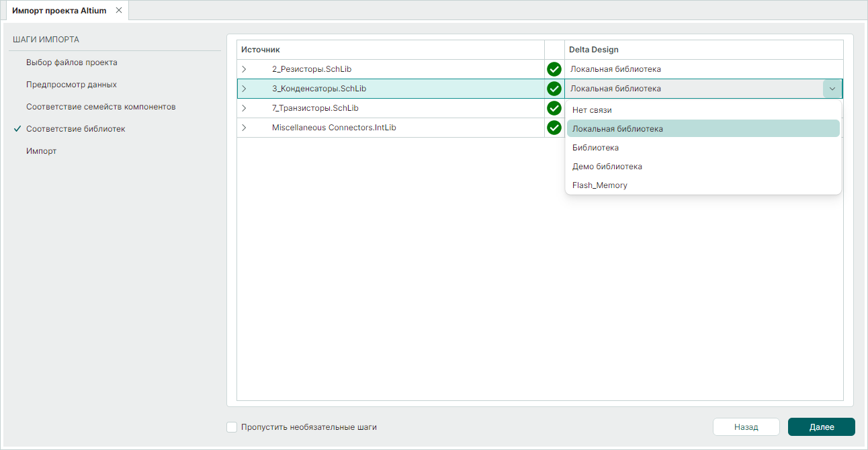The height and width of the screenshot is (450, 868).
Task: Select Flash_Memory library option
Action: pos(599,185)
